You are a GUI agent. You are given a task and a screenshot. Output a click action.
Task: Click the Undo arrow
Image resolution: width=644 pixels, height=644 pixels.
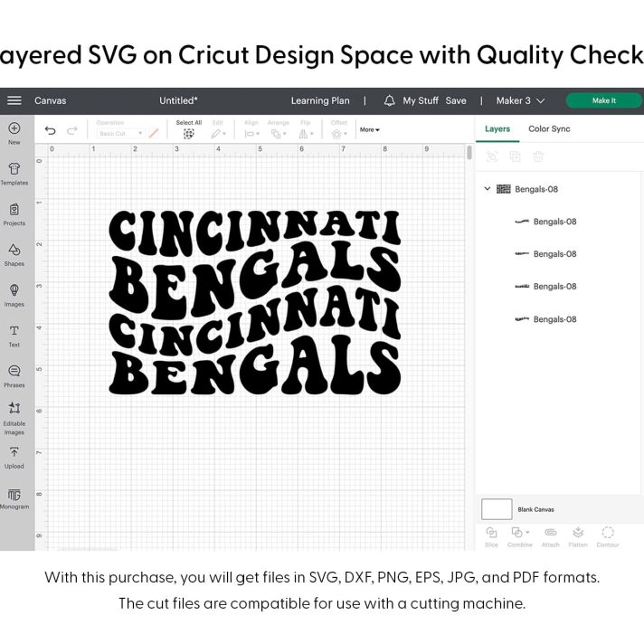(x=50, y=130)
